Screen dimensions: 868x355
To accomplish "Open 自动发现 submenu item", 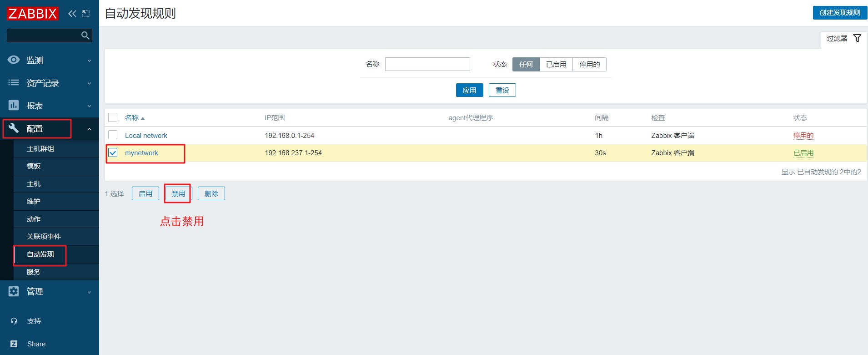I will click(56, 254).
